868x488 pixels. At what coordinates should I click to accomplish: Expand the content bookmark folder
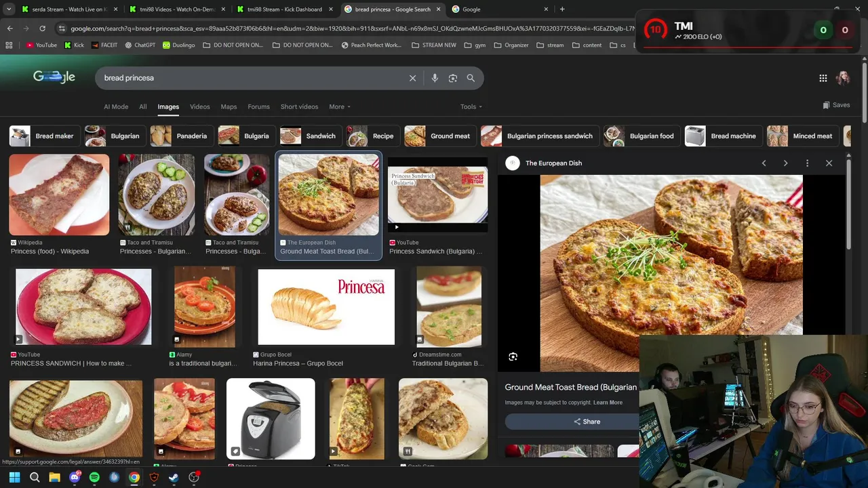(x=587, y=45)
